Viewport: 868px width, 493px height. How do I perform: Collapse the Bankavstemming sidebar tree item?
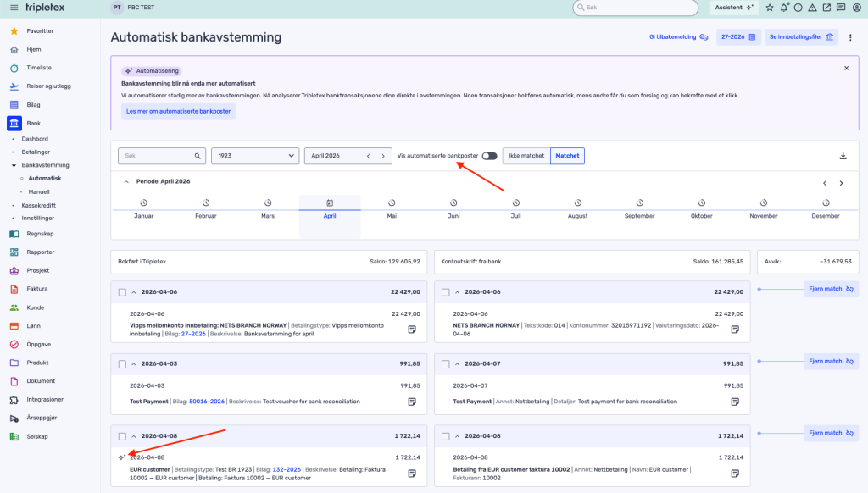tap(13, 165)
